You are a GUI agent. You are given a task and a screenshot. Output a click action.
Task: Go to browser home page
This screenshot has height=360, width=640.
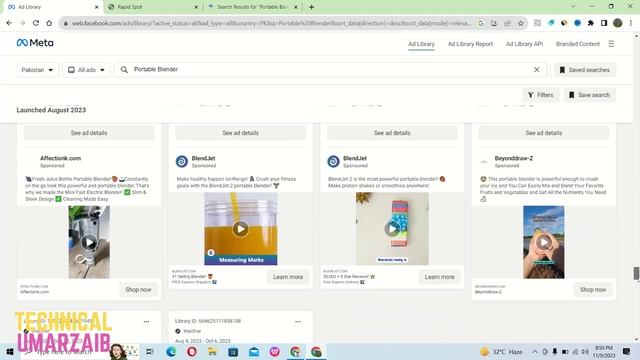[49, 23]
